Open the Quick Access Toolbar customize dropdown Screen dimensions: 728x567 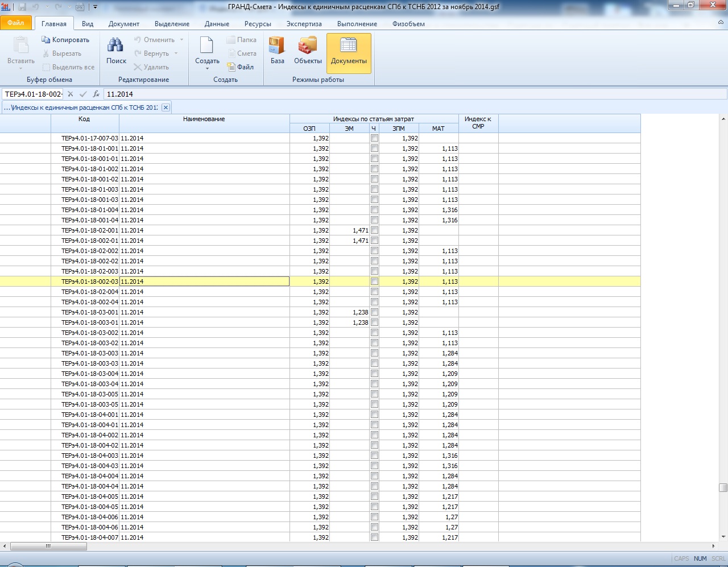click(x=95, y=7)
